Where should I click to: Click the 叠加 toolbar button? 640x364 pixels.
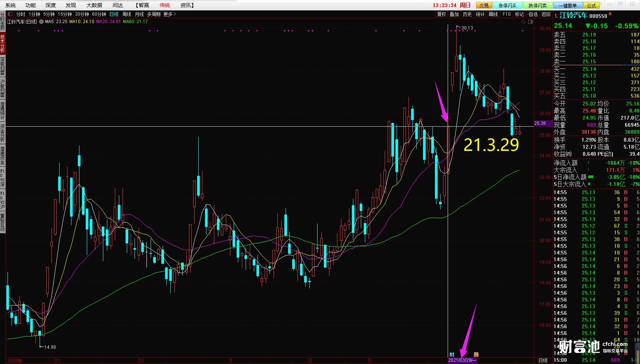(454, 14)
